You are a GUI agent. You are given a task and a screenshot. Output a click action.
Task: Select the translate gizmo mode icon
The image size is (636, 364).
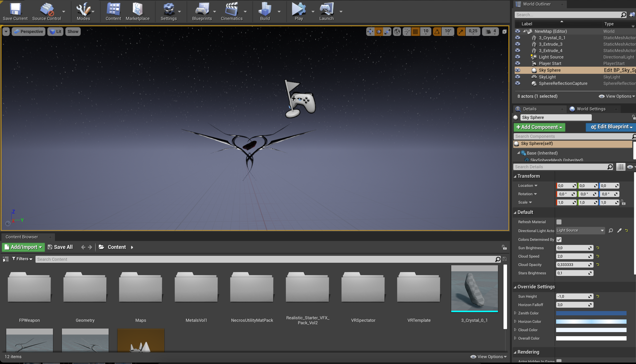tap(370, 32)
